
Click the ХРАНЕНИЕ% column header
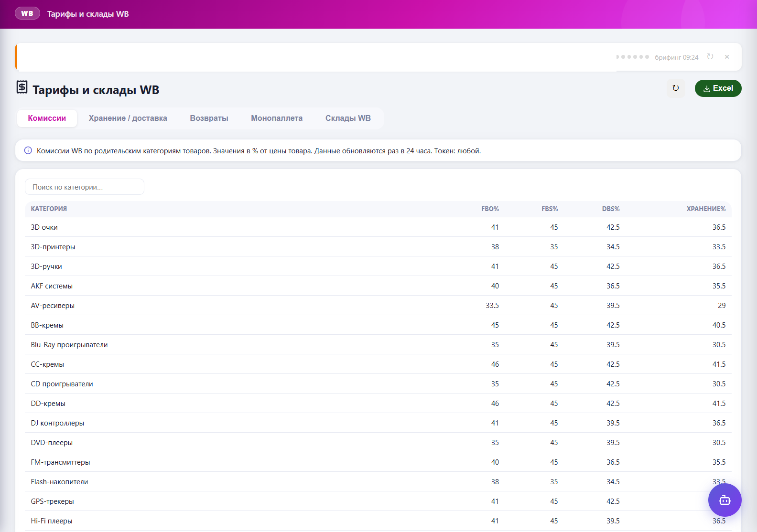(x=706, y=209)
